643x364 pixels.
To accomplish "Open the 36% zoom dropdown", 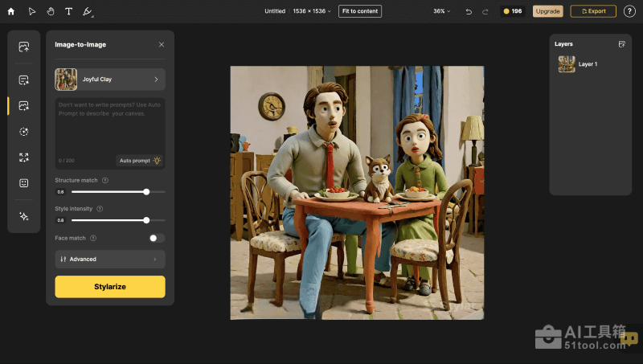I will coord(442,11).
